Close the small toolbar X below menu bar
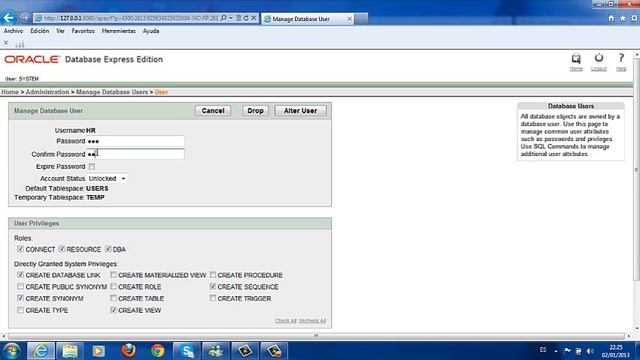The height and width of the screenshot is (360, 640). [6, 42]
